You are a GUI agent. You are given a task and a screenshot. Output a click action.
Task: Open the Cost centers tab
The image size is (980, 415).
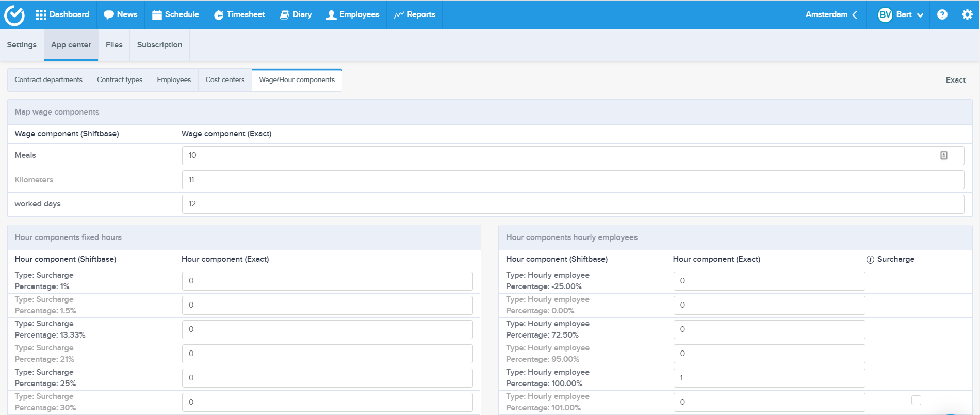pos(225,80)
